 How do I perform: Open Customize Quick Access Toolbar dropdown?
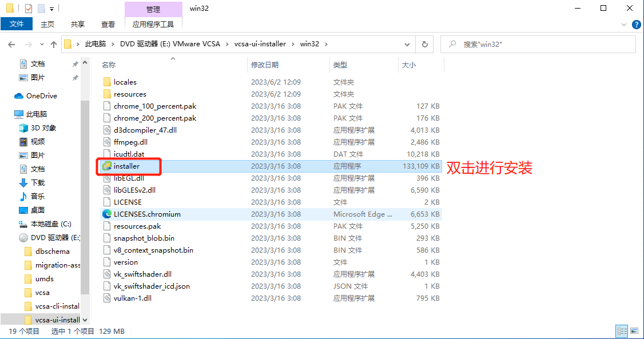[x=51, y=9]
